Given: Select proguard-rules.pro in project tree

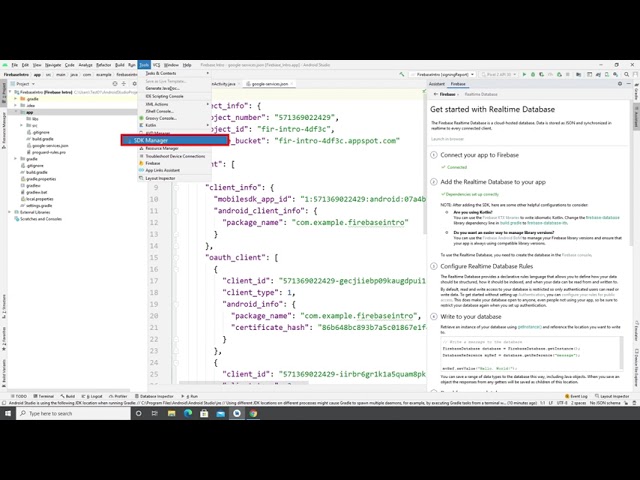Looking at the screenshot, I should click(x=49, y=152).
